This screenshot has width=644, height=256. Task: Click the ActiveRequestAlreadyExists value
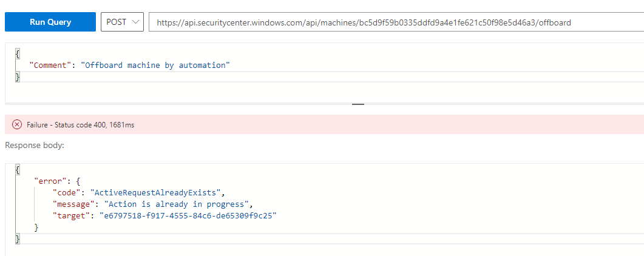tap(158, 192)
